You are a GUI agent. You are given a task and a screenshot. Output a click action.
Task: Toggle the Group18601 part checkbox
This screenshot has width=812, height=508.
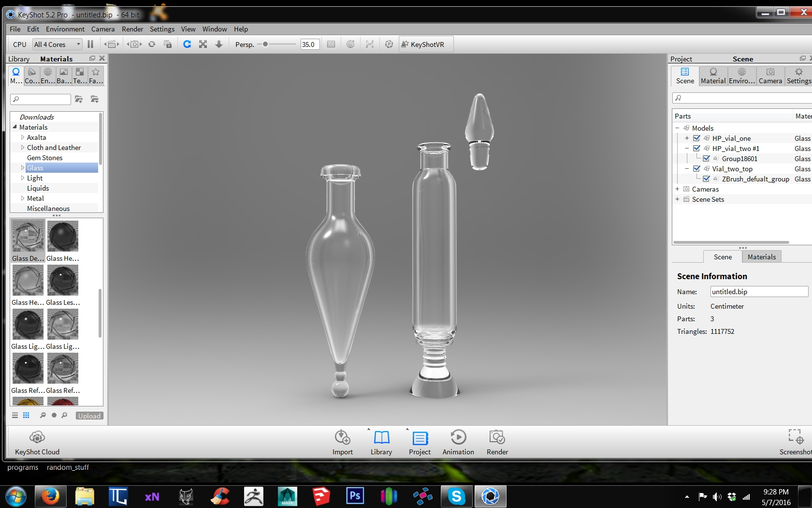coord(706,159)
